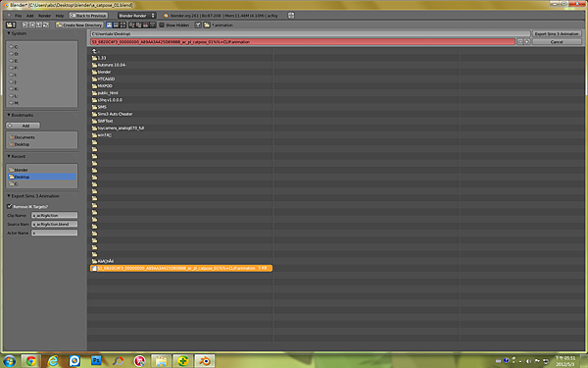
Task: Switch to short list display mode
Action: pos(109,25)
